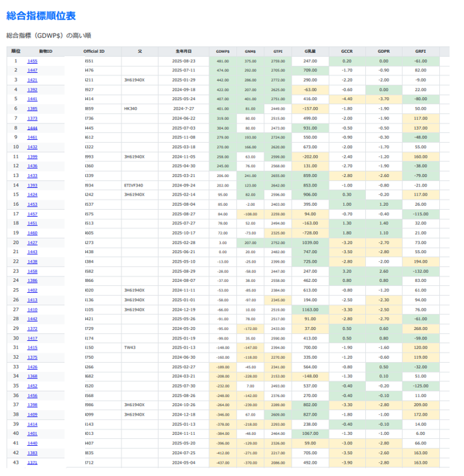Follow the 1438 animal link
This screenshot has width=464, height=476.
click(x=32, y=262)
